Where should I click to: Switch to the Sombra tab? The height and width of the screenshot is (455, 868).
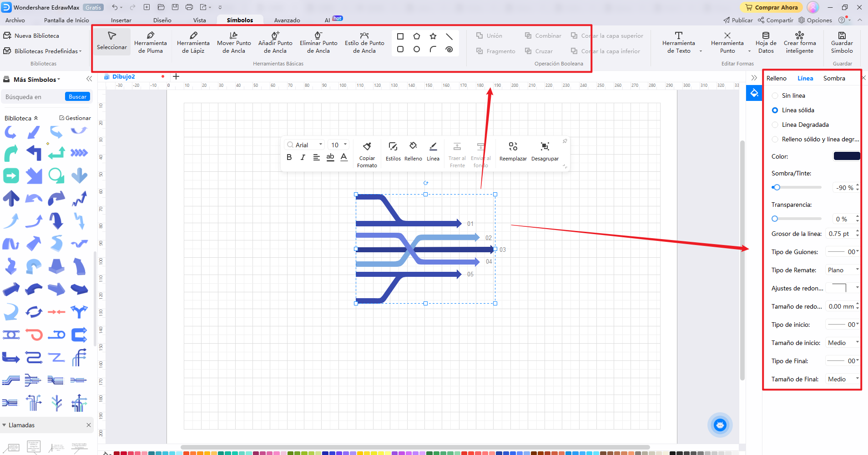point(834,78)
